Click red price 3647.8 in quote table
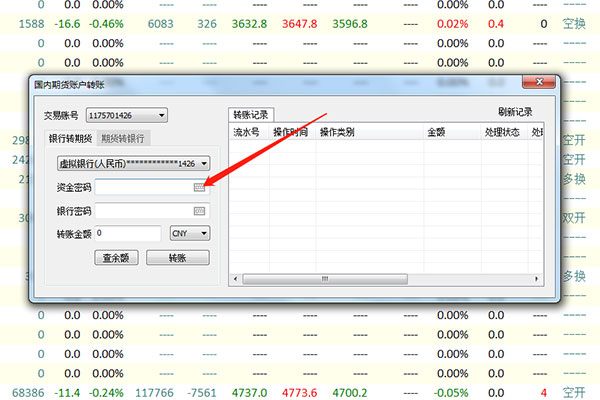600x400 pixels. click(300, 24)
